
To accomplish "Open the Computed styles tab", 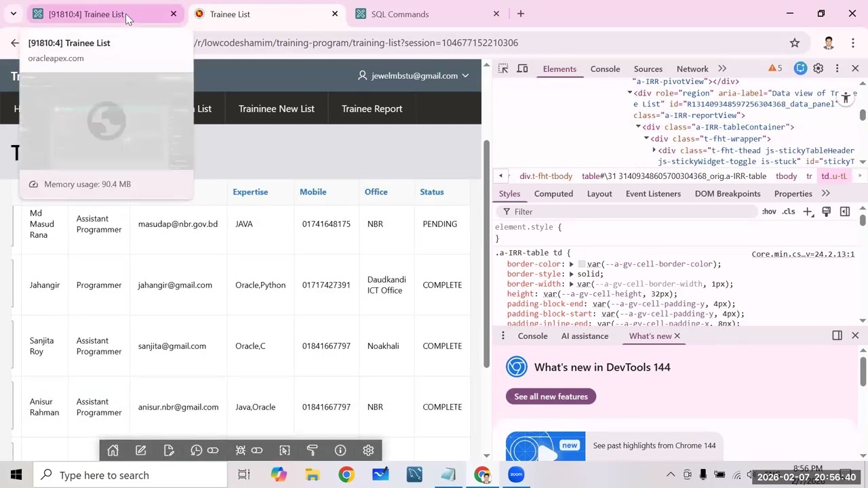I will pos(553,194).
